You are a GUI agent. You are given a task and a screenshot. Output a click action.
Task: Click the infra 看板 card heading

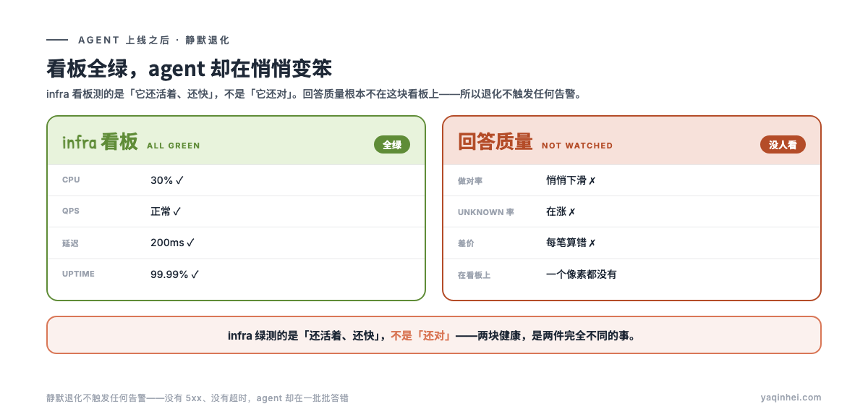click(x=100, y=142)
